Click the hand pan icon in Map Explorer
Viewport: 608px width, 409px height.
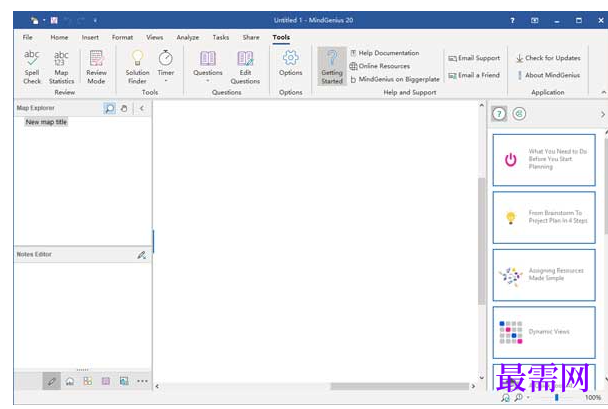(124, 109)
